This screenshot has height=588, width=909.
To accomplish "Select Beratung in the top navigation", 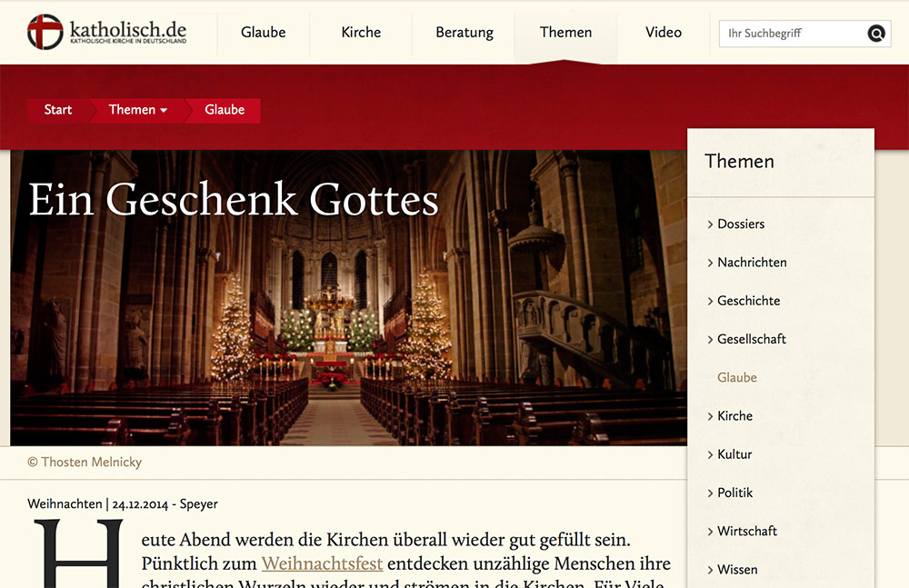I will (464, 33).
